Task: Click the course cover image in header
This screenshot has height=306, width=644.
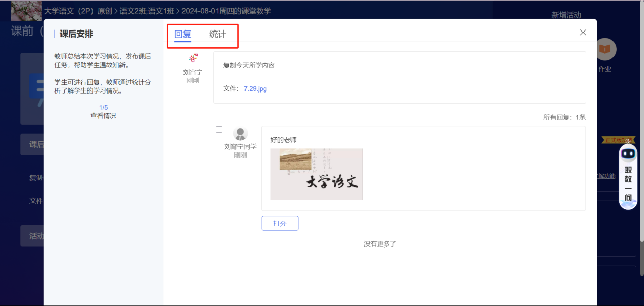Action: (x=26, y=10)
